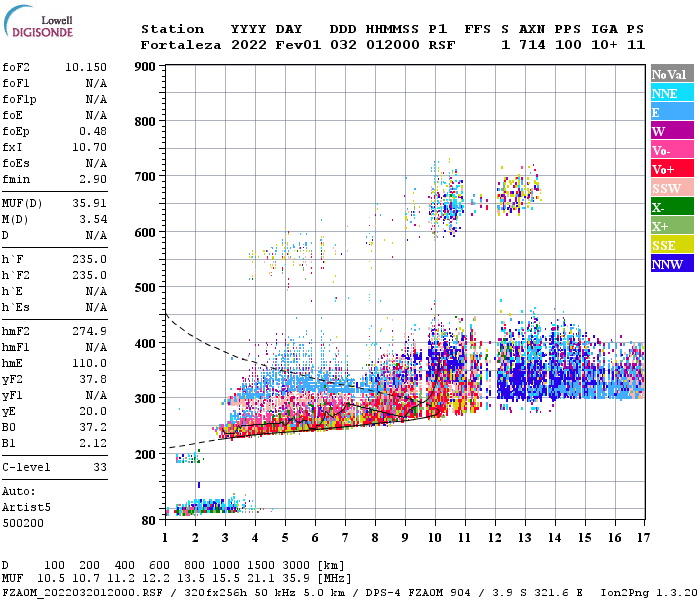This screenshot has height=600, width=700.
Task: Select the NNE cyan legend swatch
Action: 672,93
